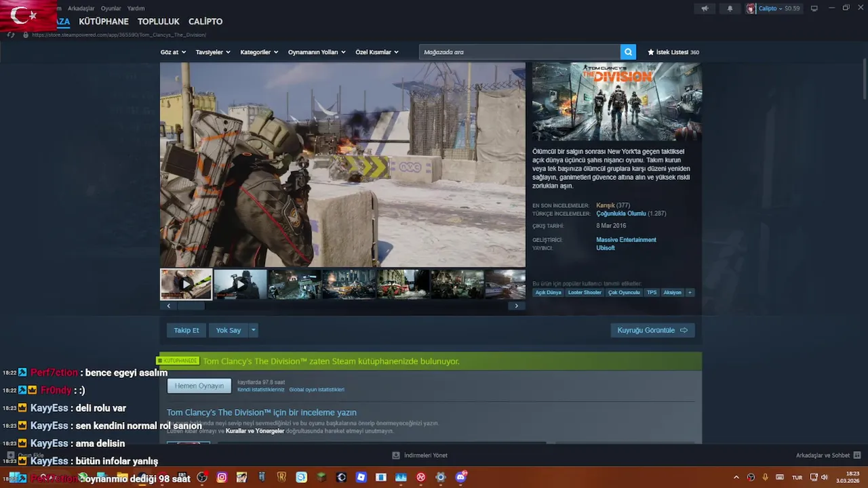This screenshot has width=868, height=488.
Task: Open the CALİPTO profile tab
Action: point(205,22)
